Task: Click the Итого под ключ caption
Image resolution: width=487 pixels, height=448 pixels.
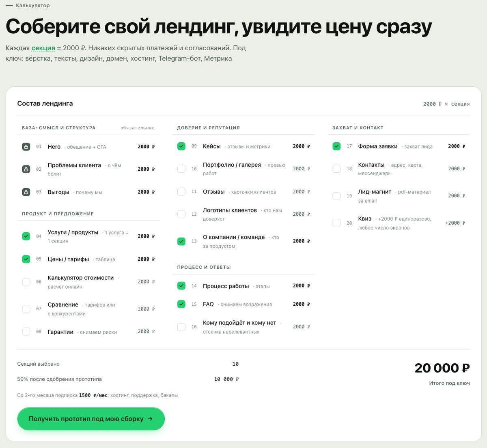Action: point(450,383)
